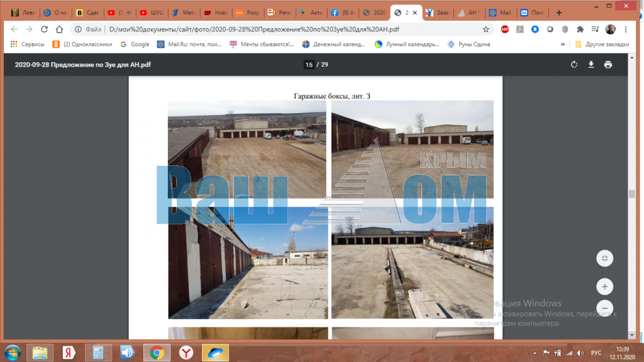Open the Одноклассники bookmark
Screen dimensions: 644x362
point(82,45)
